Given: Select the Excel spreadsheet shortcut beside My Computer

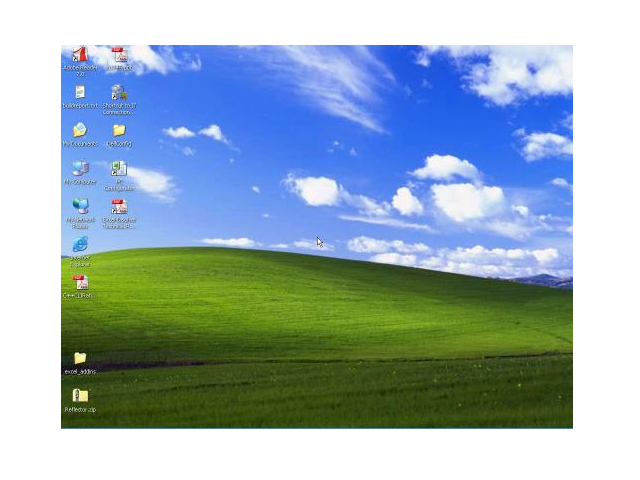Looking at the screenshot, I should pos(119,168).
